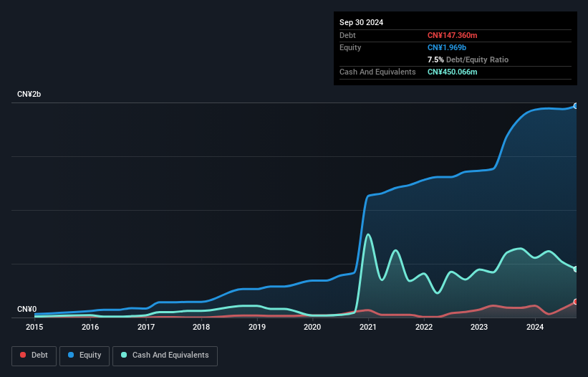588x377 pixels.
Task: Click Cash And Equivalents tooltip label
Action: point(377,72)
